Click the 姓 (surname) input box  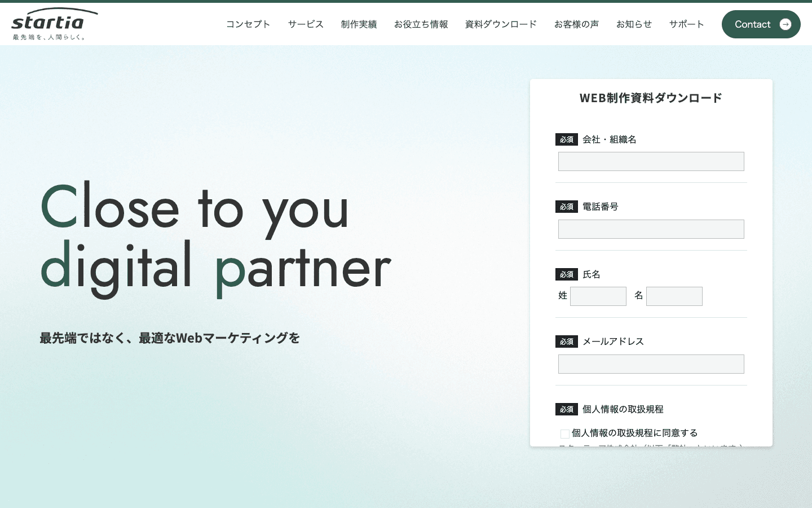coord(598,296)
